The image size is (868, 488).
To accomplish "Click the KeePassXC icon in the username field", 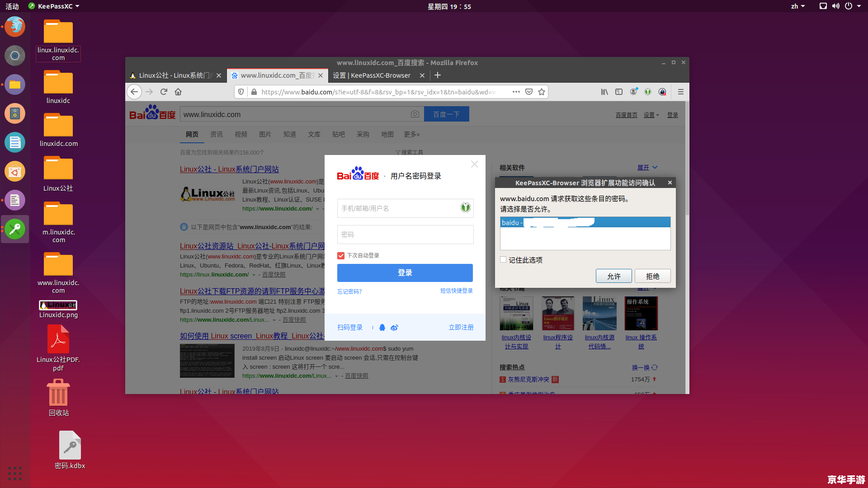I will pyautogui.click(x=465, y=208).
